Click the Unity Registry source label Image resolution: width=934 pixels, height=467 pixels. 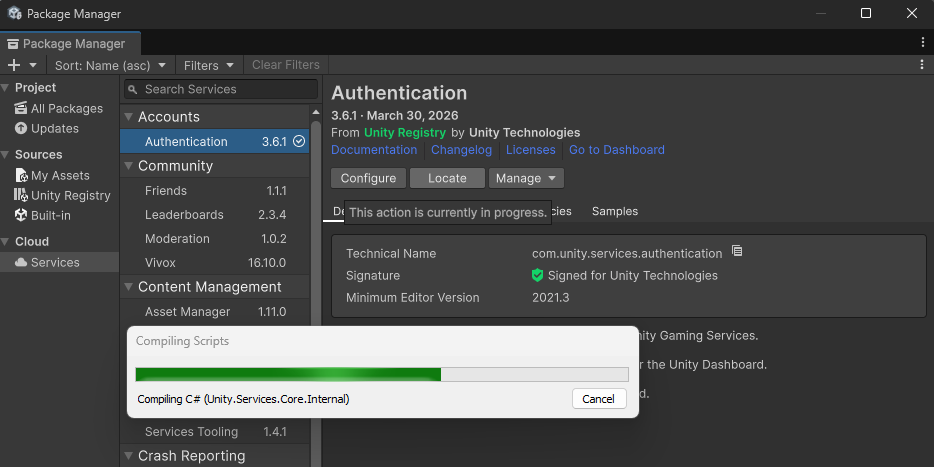pyautogui.click(x=404, y=133)
